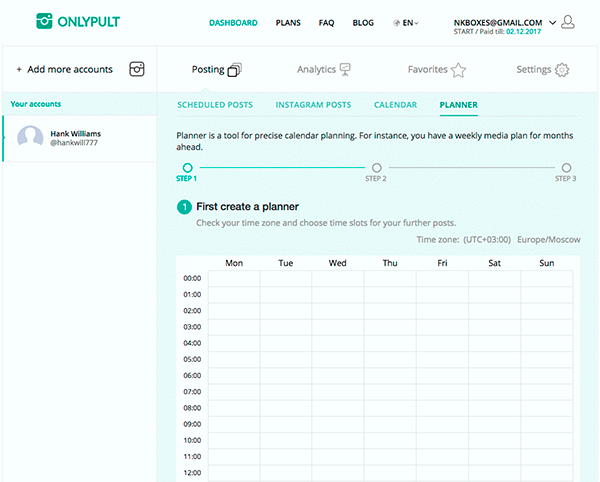This screenshot has width=600, height=482.
Task: Visit the Blog link in the header
Action: (x=363, y=23)
